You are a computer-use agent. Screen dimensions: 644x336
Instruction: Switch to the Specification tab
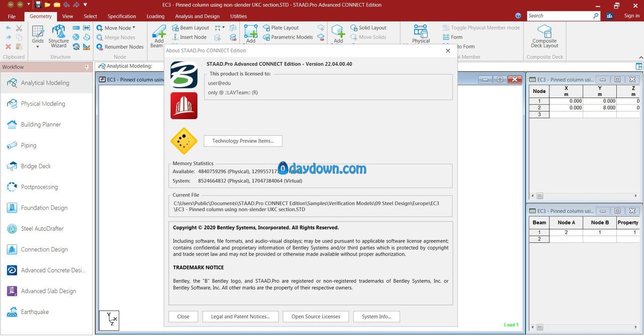coord(122,16)
